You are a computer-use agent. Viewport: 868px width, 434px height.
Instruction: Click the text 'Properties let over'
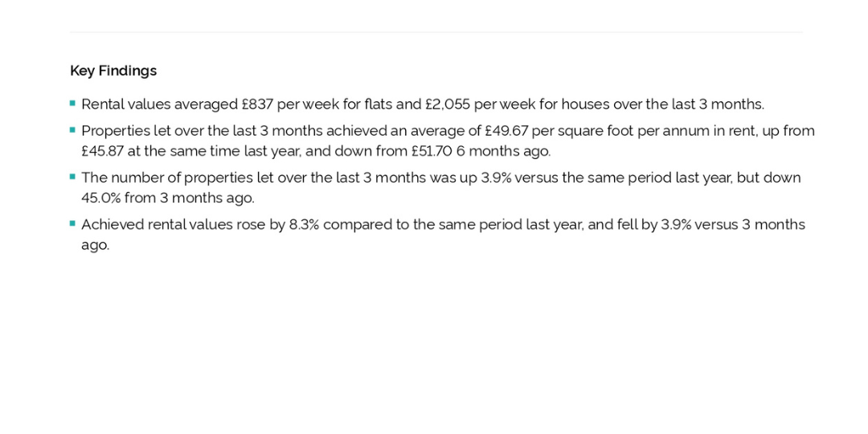coord(143,131)
